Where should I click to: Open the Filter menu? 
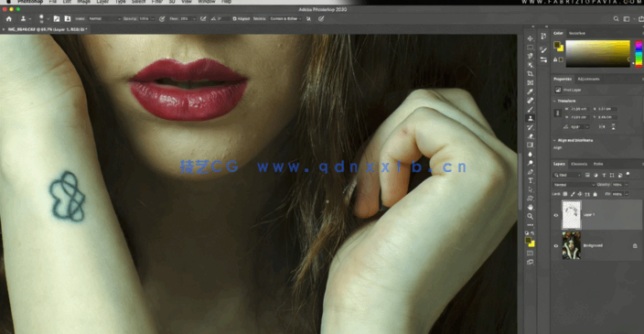coord(157,2)
